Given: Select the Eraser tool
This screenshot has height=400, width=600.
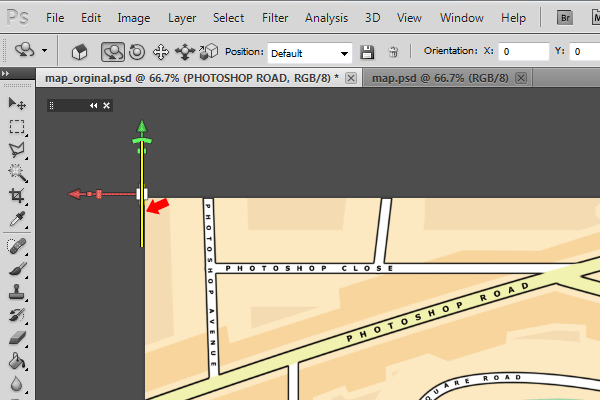Looking at the screenshot, I should pyautogui.click(x=17, y=338).
